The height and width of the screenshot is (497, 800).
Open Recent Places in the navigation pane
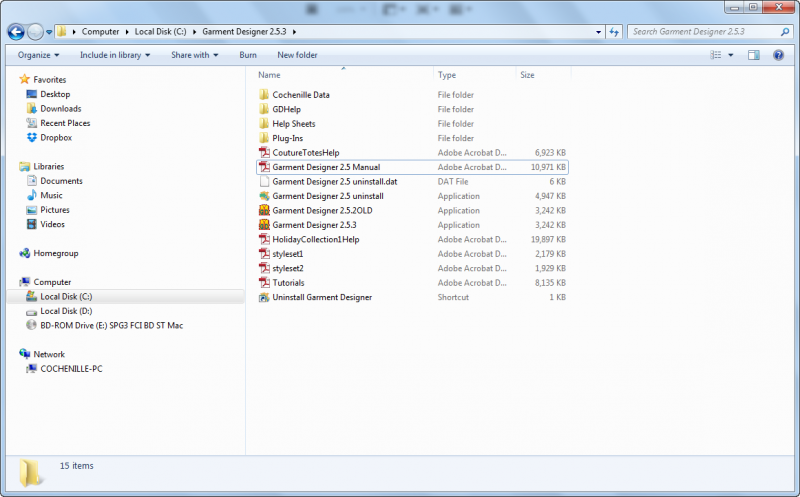pos(65,123)
